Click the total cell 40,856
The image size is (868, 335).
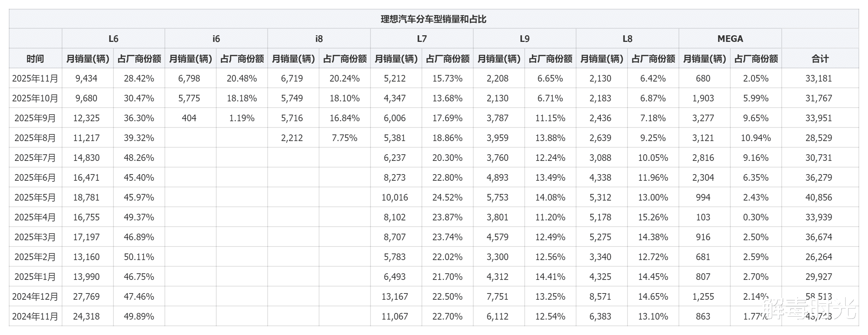click(819, 197)
